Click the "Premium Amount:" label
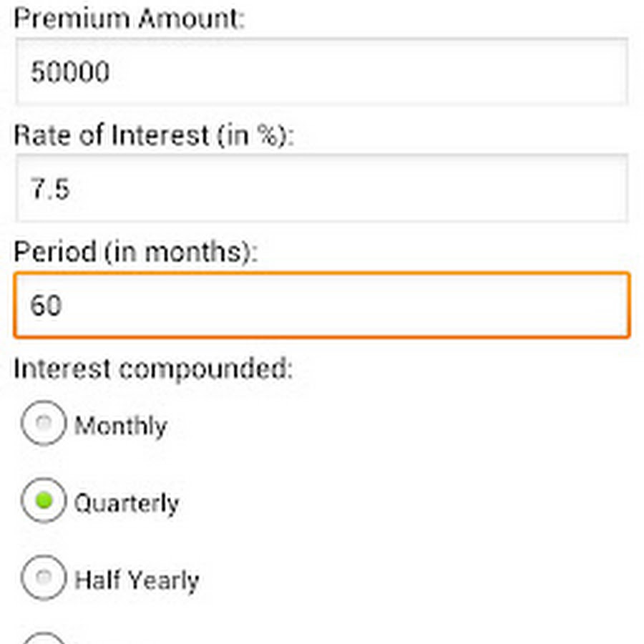This screenshot has width=644, height=644. click(x=129, y=19)
